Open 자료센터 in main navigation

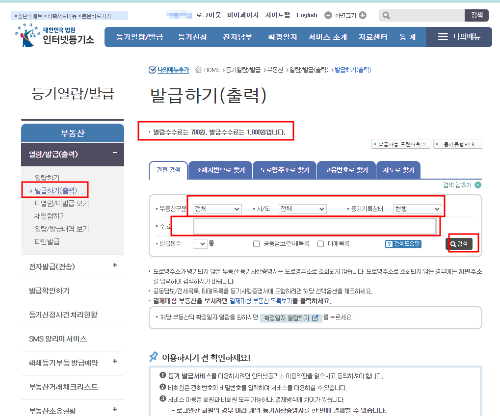[373, 37]
